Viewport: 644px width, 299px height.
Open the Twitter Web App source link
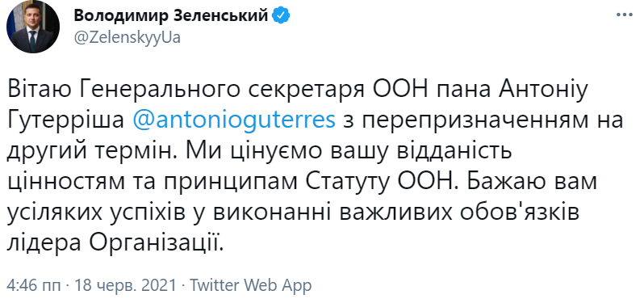pyautogui.click(x=250, y=284)
